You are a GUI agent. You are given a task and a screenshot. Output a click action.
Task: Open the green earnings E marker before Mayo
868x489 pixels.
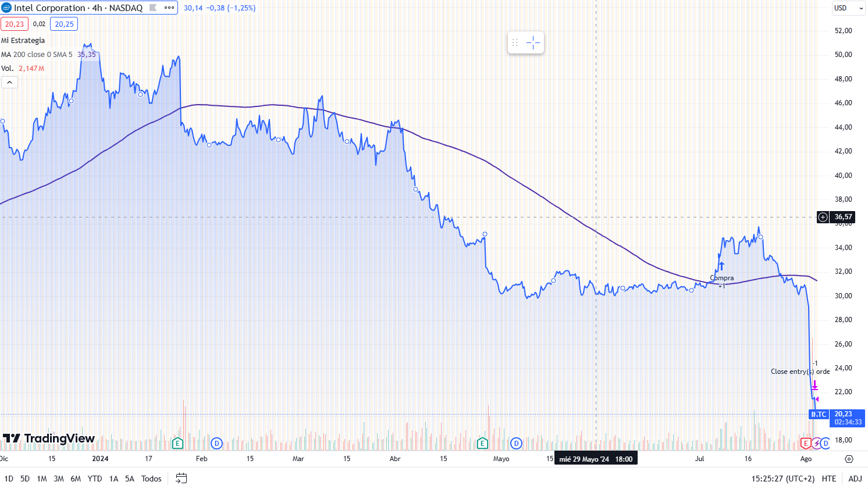point(482,444)
